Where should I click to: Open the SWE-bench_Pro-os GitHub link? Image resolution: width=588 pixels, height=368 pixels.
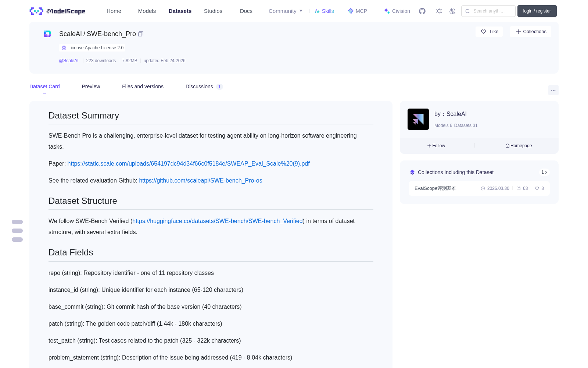click(201, 180)
